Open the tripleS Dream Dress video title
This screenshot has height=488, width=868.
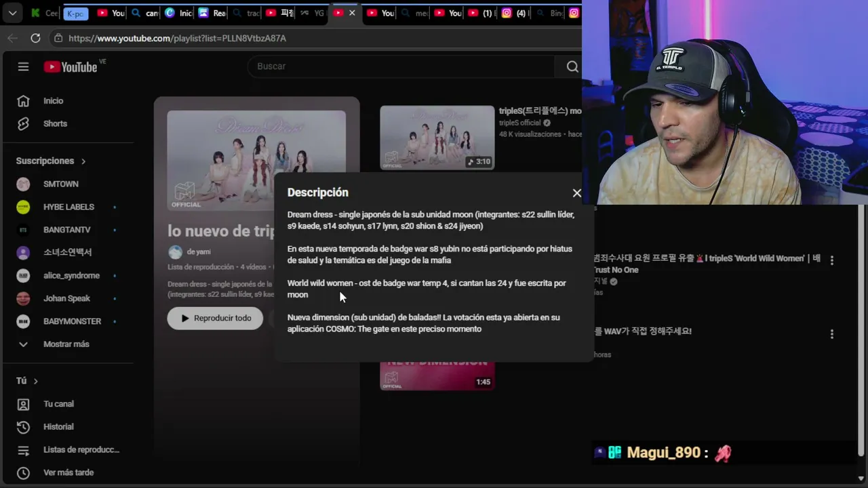click(540, 111)
